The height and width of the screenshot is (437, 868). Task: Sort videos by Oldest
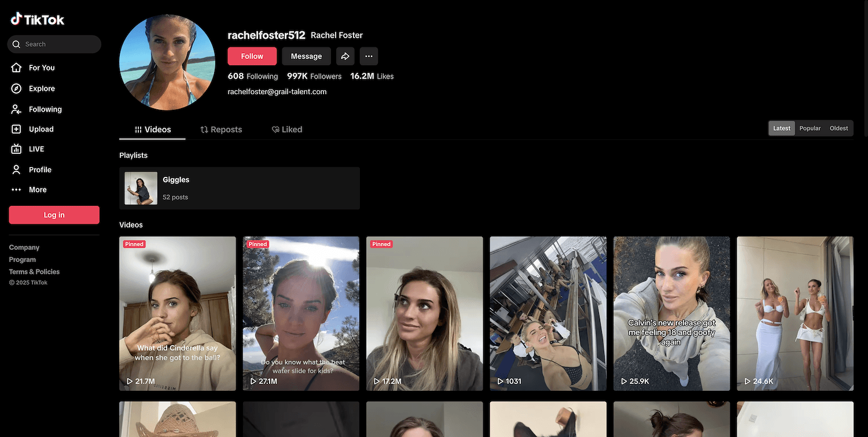coord(838,128)
